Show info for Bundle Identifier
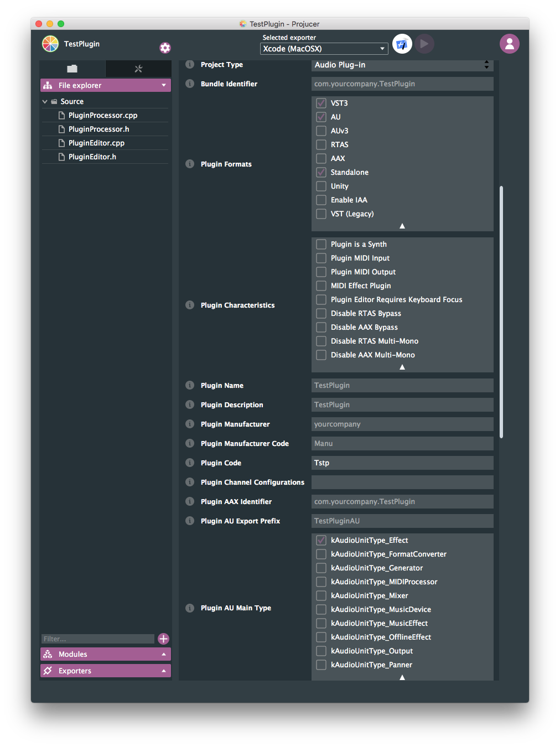This screenshot has width=560, height=747. click(x=190, y=84)
